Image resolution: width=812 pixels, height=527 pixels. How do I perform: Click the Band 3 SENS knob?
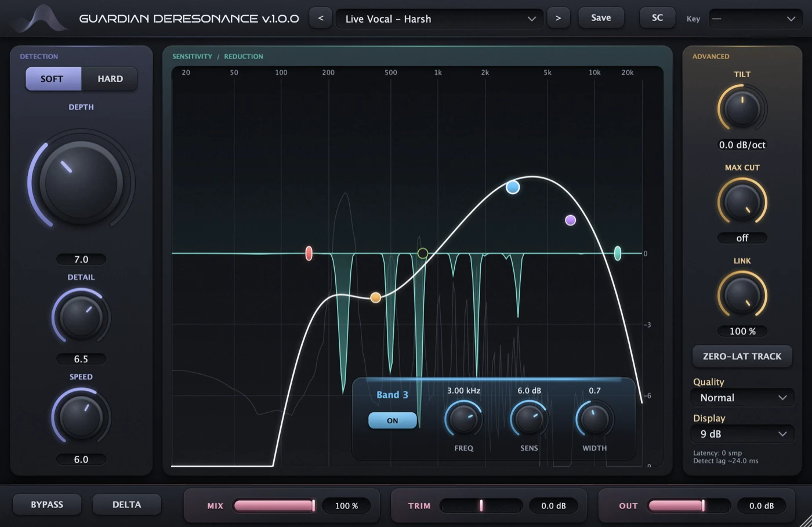(529, 419)
